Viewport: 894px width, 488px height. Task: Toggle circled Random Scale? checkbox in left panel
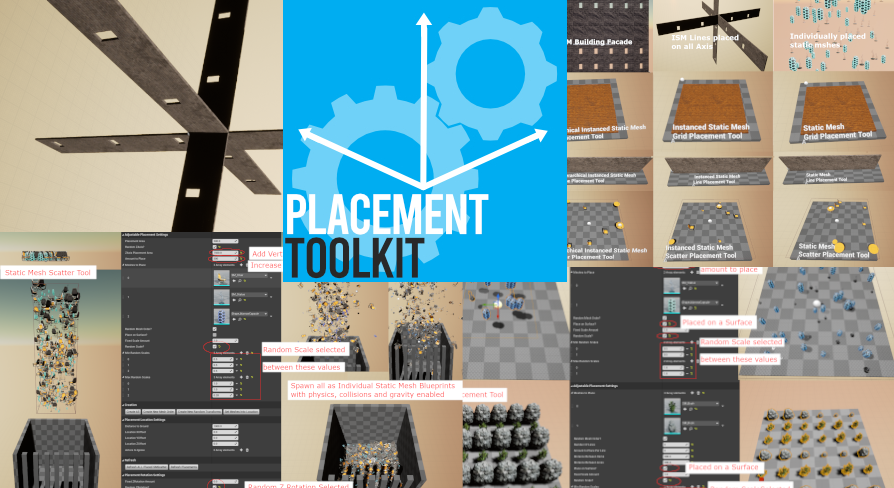[215, 347]
